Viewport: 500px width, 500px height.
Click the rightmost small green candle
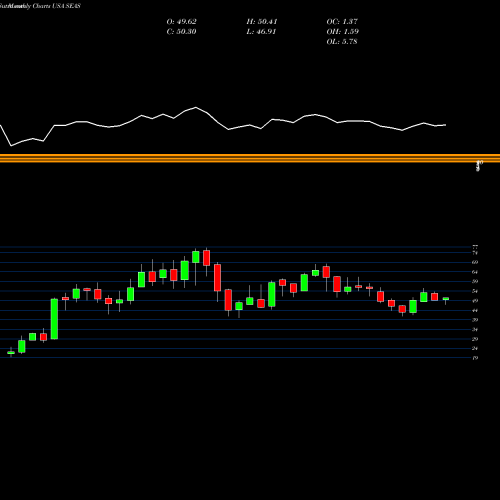coord(446,299)
